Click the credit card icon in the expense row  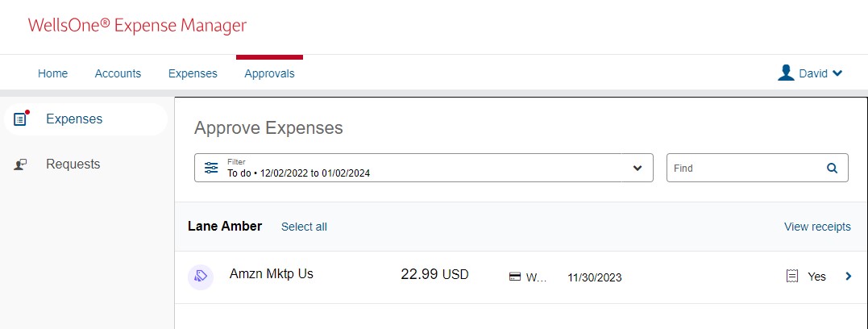click(x=514, y=277)
